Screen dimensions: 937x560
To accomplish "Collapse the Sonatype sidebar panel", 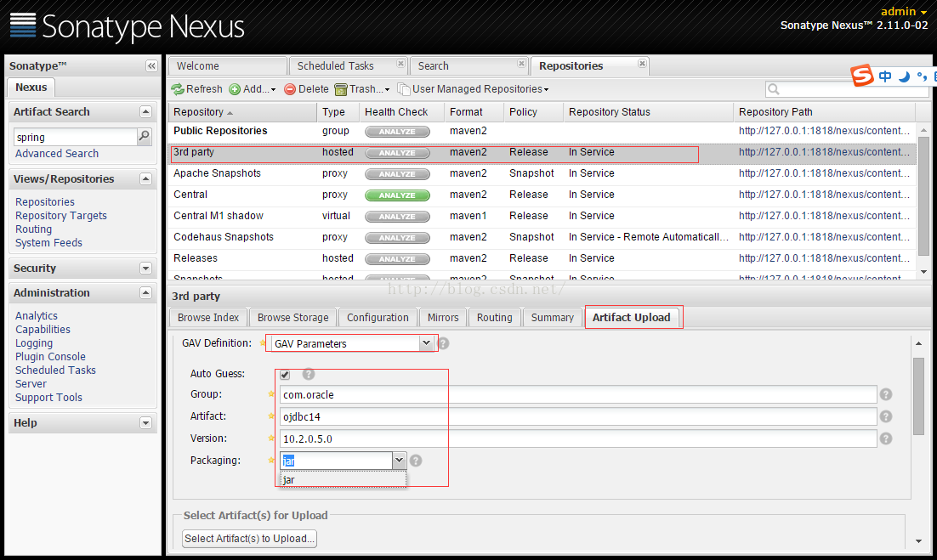I will click(151, 66).
